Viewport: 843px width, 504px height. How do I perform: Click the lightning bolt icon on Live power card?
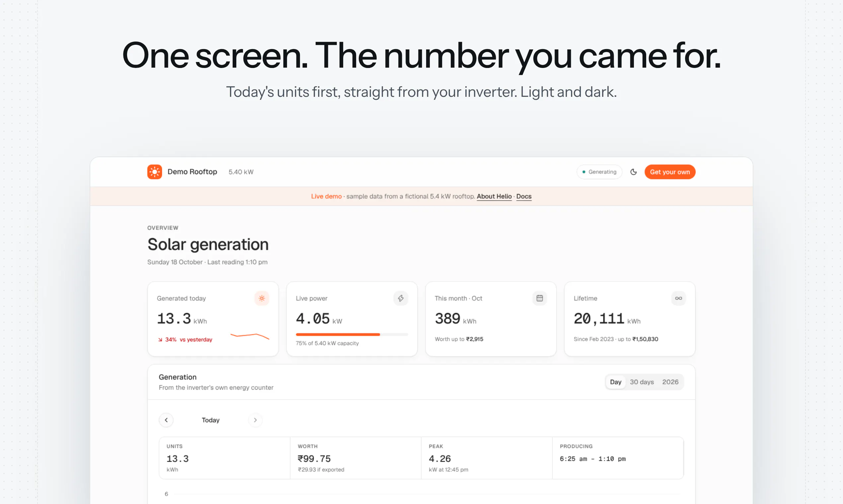point(401,298)
